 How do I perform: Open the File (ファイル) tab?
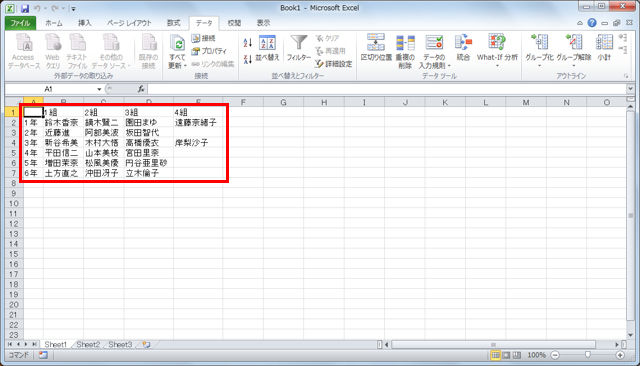[20, 23]
